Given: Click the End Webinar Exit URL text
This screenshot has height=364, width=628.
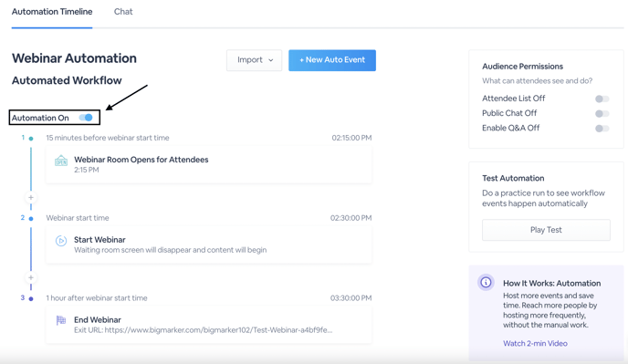Looking at the screenshot, I should [x=203, y=330].
